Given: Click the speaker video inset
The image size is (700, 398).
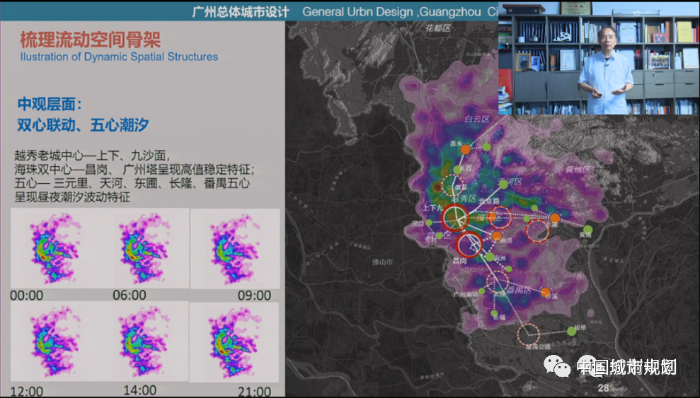Looking at the screenshot, I should coord(599,58).
